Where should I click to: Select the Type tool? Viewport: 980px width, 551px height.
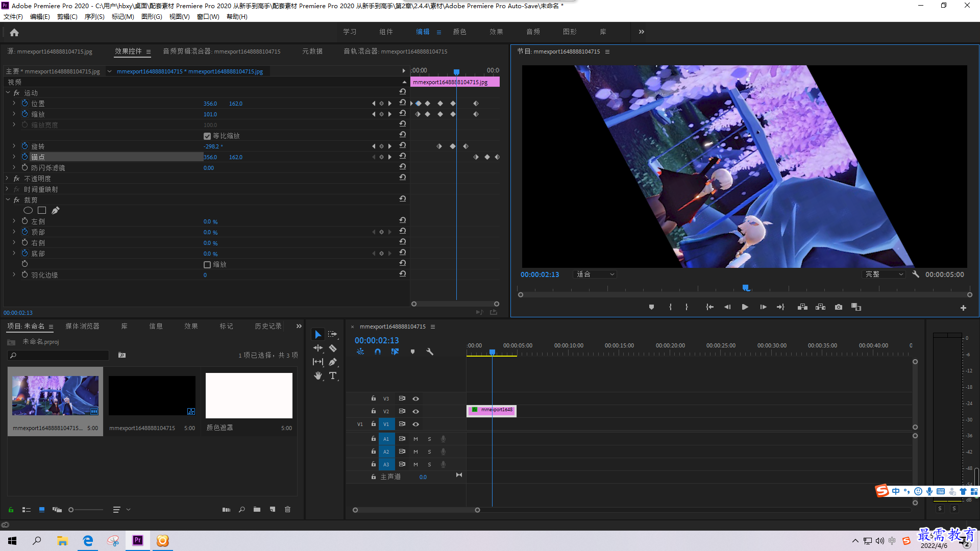(333, 375)
